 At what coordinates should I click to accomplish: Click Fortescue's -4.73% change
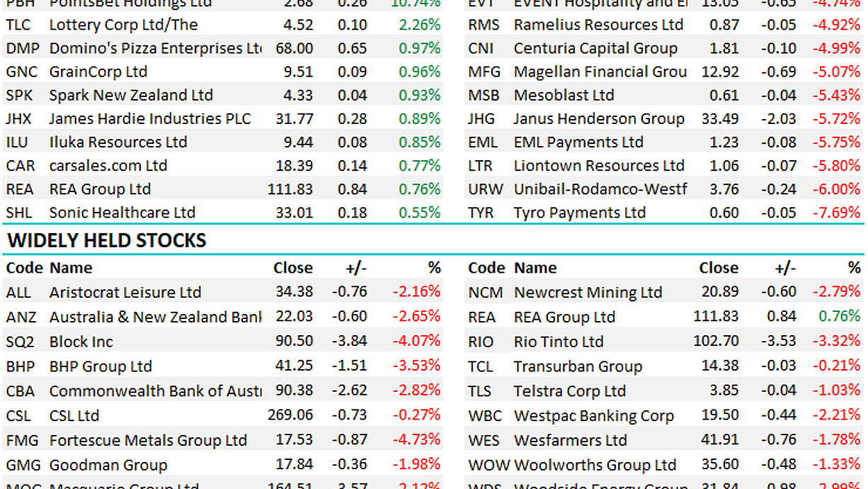(x=416, y=440)
